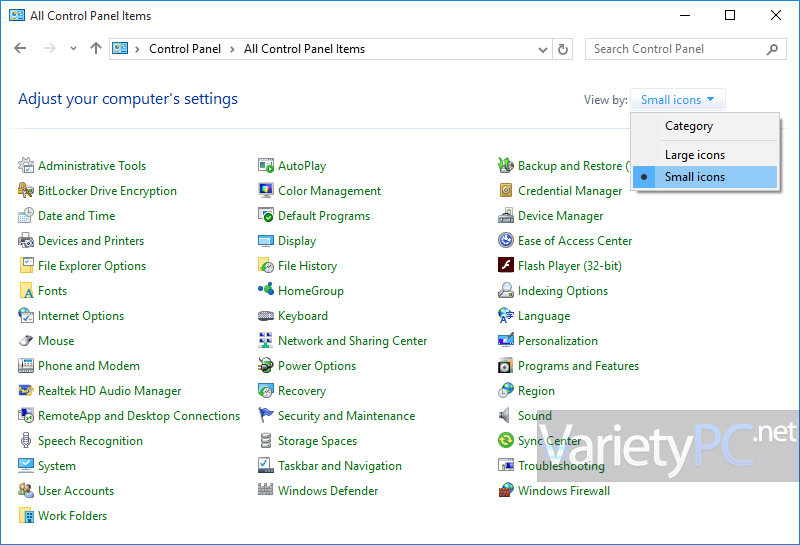Expand the chevron before Control Panel breadcrumb
Image resolution: width=800 pixels, height=545 pixels.
[x=137, y=49]
